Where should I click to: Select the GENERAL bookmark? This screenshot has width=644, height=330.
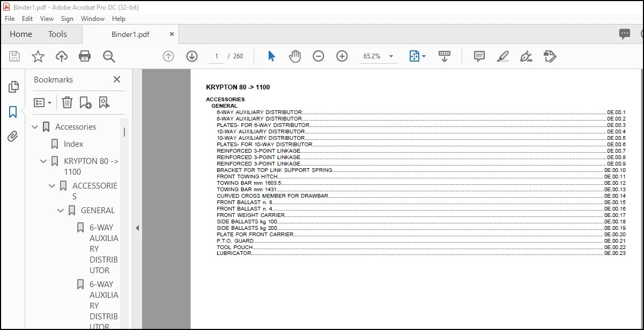[x=98, y=211]
